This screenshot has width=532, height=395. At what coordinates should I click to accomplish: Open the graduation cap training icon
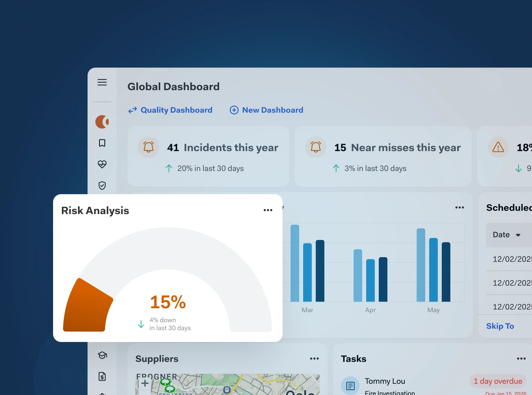point(102,355)
